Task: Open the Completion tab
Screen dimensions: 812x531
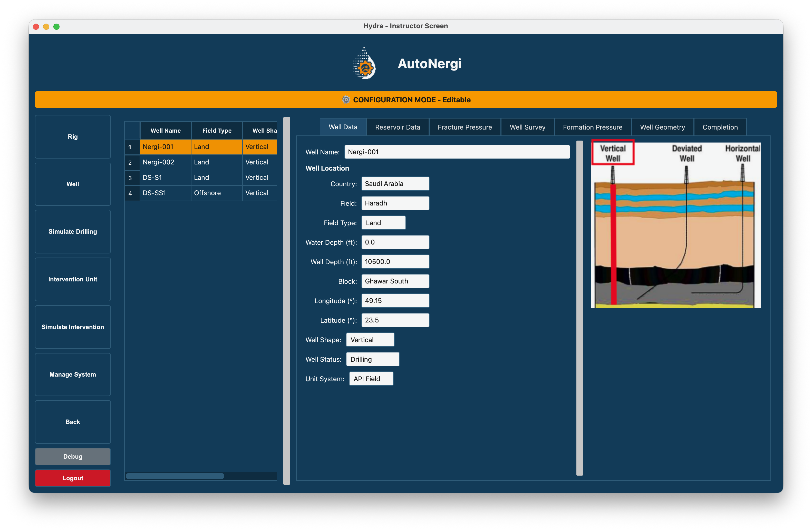Action: (x=720, y=127)
